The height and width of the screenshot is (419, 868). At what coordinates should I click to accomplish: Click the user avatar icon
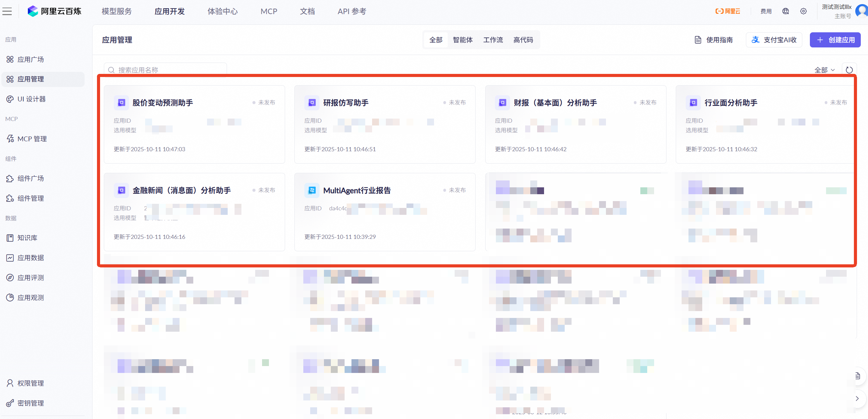tap(862, 10)
